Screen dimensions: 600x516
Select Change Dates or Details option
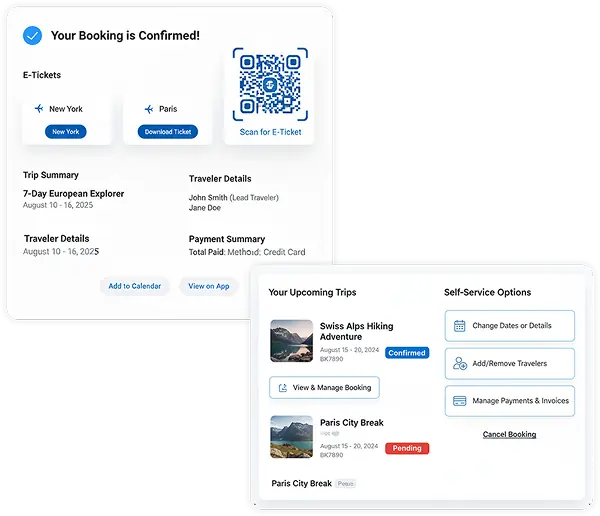510,326
